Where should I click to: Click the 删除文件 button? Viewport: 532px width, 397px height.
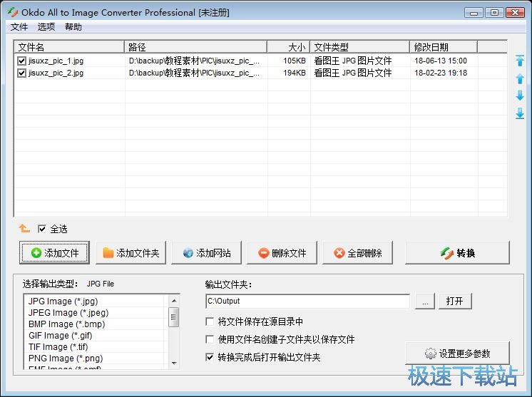282,252
